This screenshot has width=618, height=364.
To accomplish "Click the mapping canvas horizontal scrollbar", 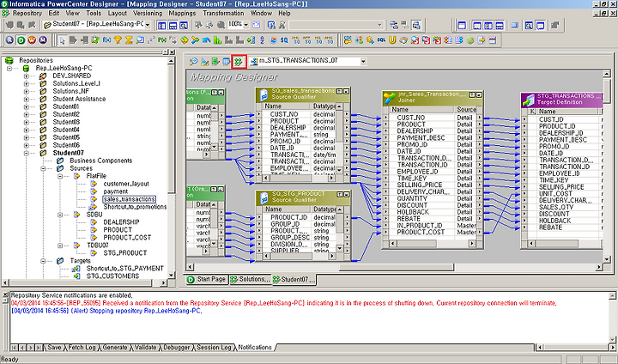I will tap(396, 267).
